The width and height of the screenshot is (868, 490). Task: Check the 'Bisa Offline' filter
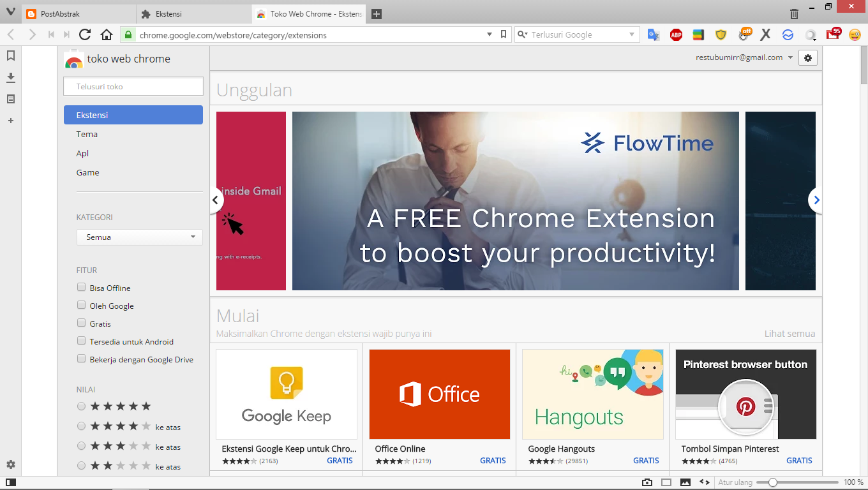pyautogui.click(x=81, y=287)
